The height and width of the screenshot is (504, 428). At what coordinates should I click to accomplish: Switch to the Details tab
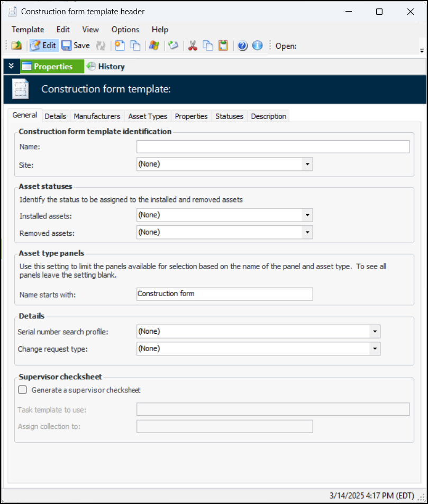pyautogui.click(x=56, y=116)
